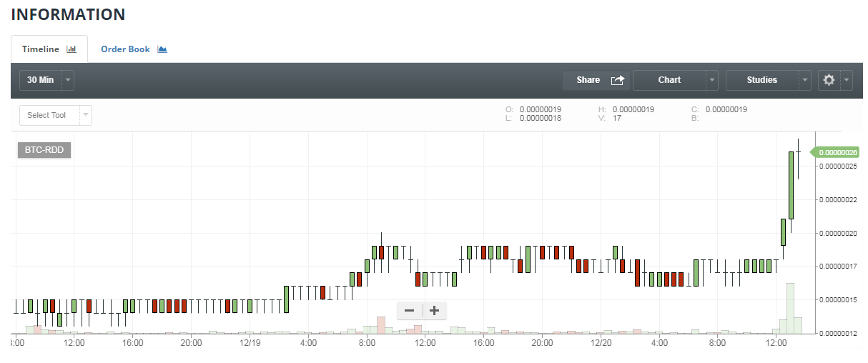Click the 0.00000022 price axis label
Viewport: 868px width, 363px height.
[839, 200]
